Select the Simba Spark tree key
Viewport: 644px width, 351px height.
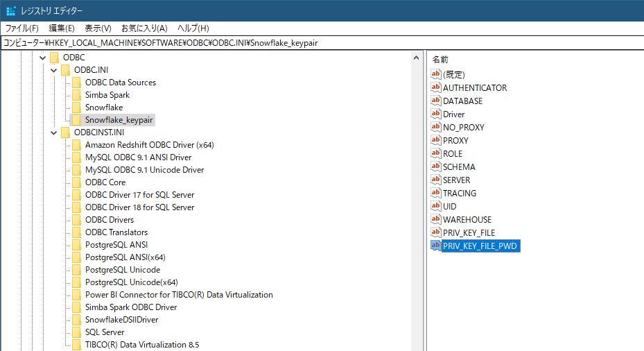pyautogui.click(x=107, y=95)
